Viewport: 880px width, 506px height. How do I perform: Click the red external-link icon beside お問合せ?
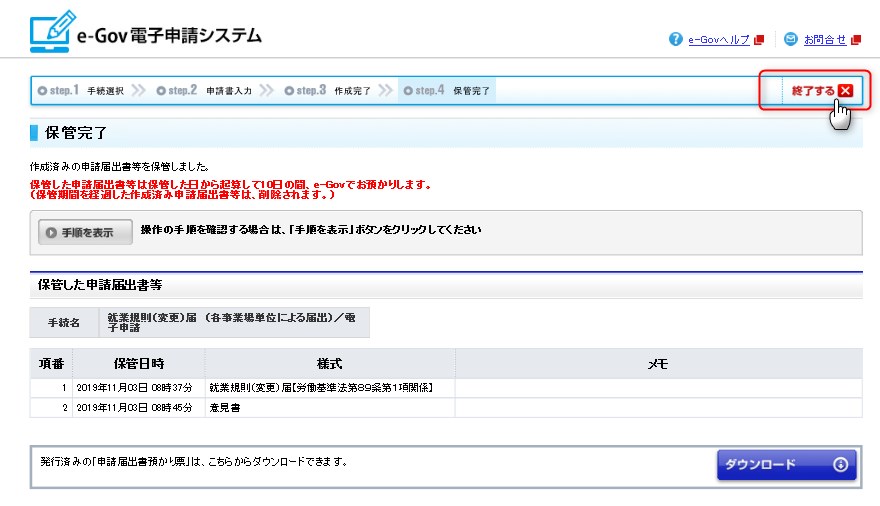(855, 40)
